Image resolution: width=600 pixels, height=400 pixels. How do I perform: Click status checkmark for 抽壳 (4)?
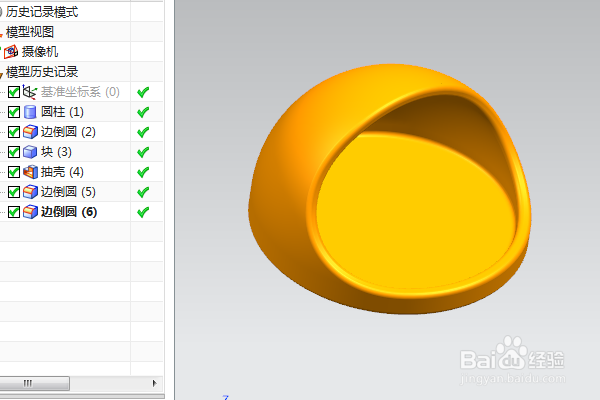(143, 172)
